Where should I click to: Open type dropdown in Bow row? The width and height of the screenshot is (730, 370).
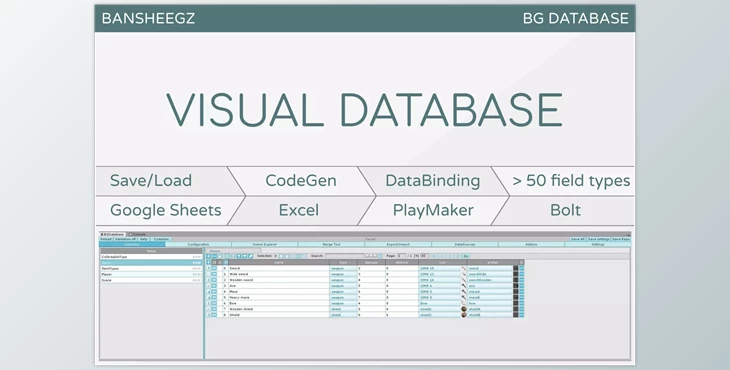point(344,303)
